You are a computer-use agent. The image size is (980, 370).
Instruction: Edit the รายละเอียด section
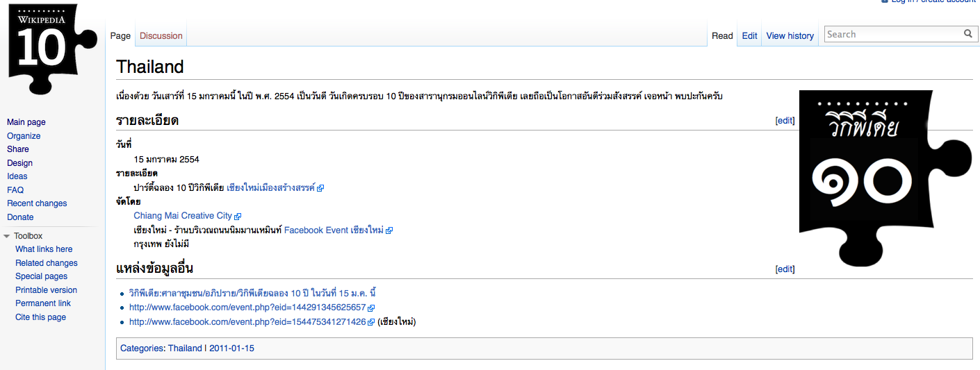(785, 120)
